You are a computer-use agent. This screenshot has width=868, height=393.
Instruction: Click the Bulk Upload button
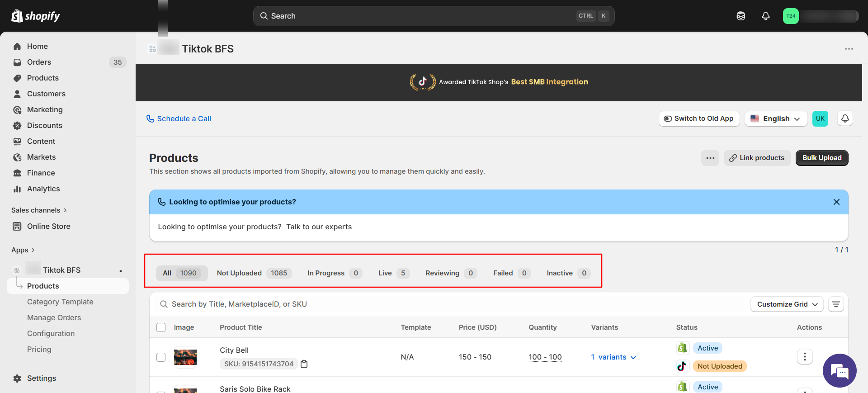coord(821,158)
